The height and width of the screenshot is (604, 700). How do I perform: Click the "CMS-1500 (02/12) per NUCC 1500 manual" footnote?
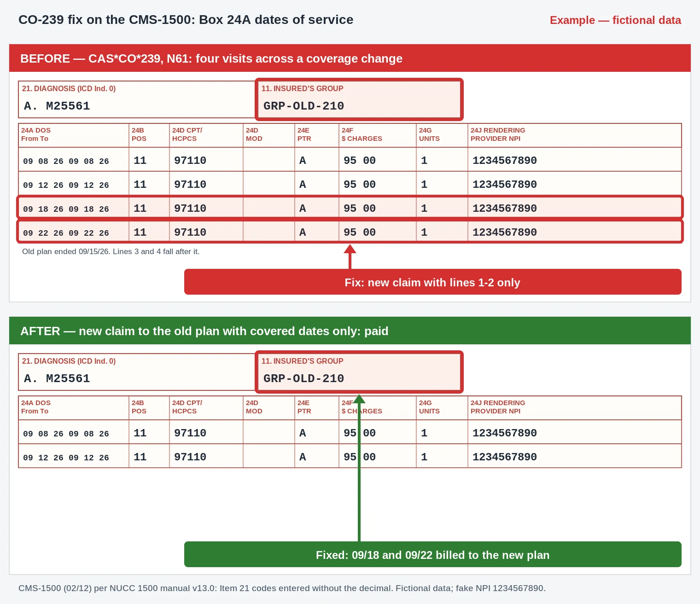[x=282, y=588]
